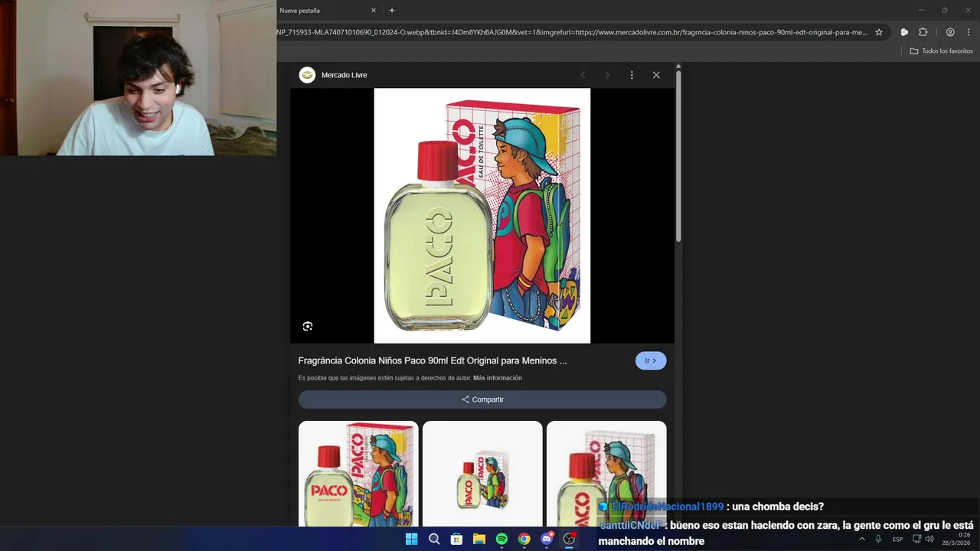Image resolution: width=980 pixels, height=551 pixels.
Task: Open the Mercado Livre source name link
Action: point(344,75)
